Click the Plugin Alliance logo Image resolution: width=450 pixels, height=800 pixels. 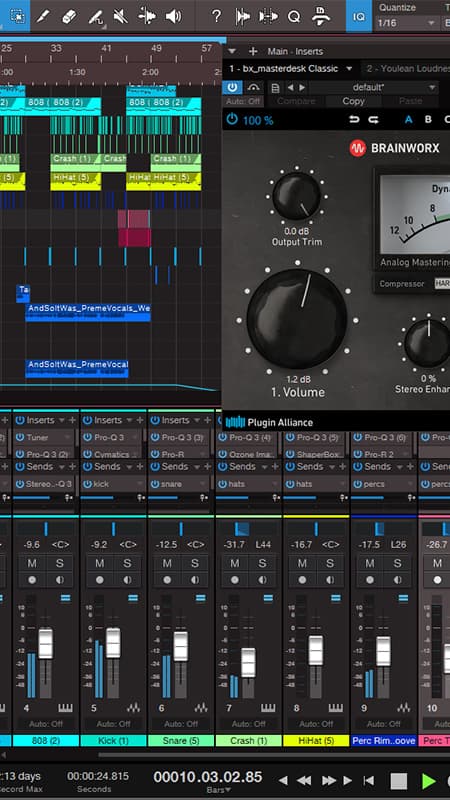tap(269, 422)
